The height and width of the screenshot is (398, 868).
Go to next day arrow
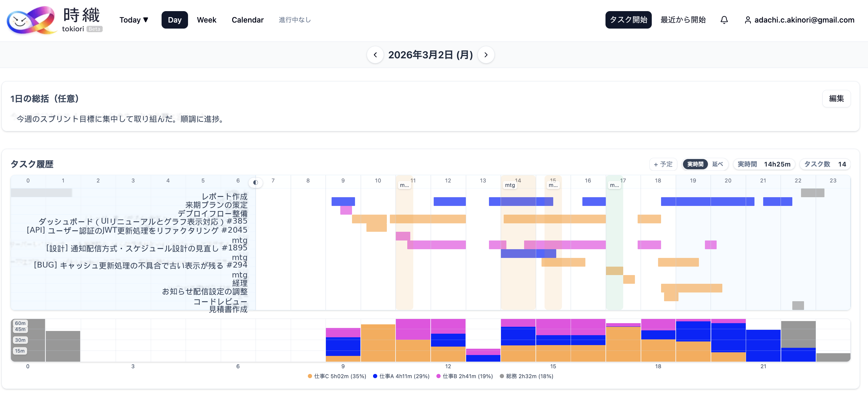pos(486,55)
